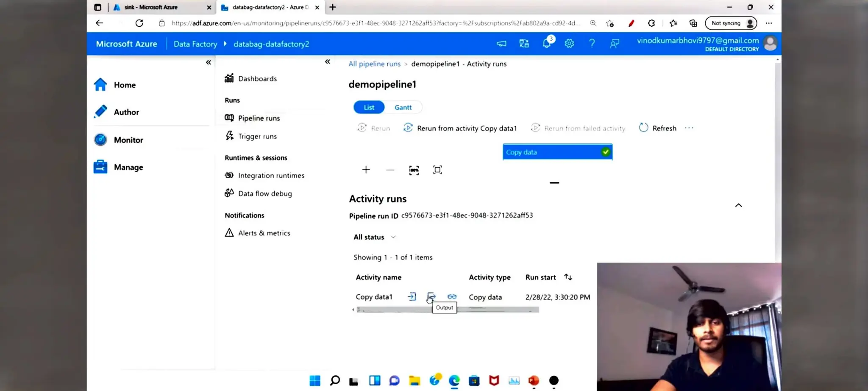Set canvas zoom to 100%

(414, 170)
